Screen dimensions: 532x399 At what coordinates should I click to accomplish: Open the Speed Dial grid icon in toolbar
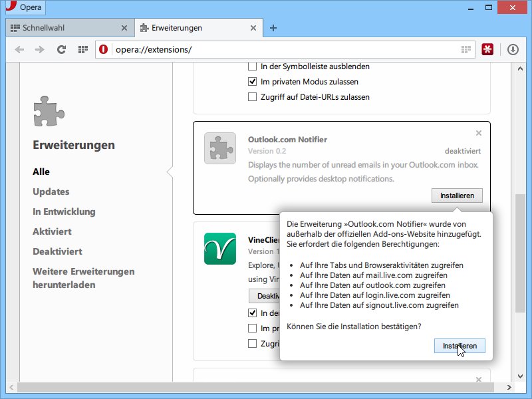pos(83,49)
